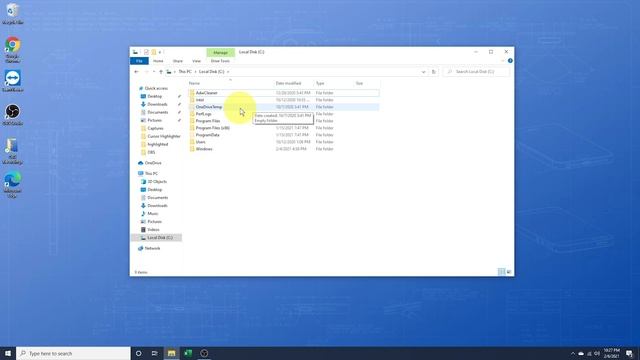The width and height of the screenshot is (640, 360).
Task: Select the Users folder
Action: click(284, 142)
